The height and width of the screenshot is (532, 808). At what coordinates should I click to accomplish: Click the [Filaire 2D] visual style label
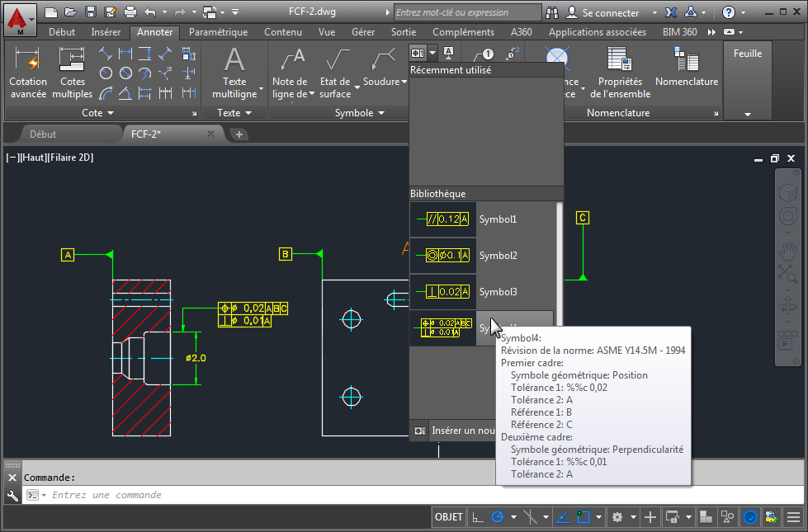(70, 158)
